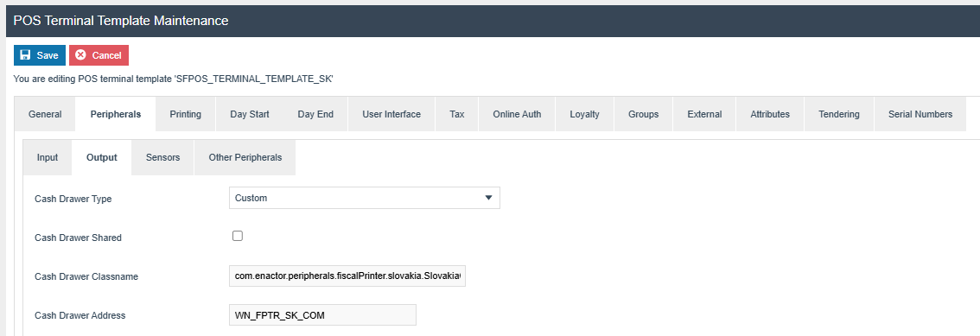Click the Save button

(40, 55)
